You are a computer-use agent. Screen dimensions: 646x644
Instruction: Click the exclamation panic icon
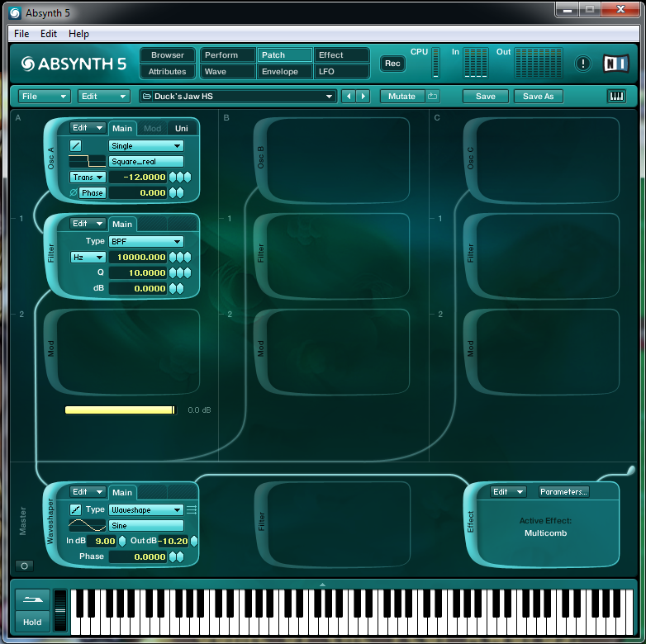pyautogui.click(x=582, y=64)
